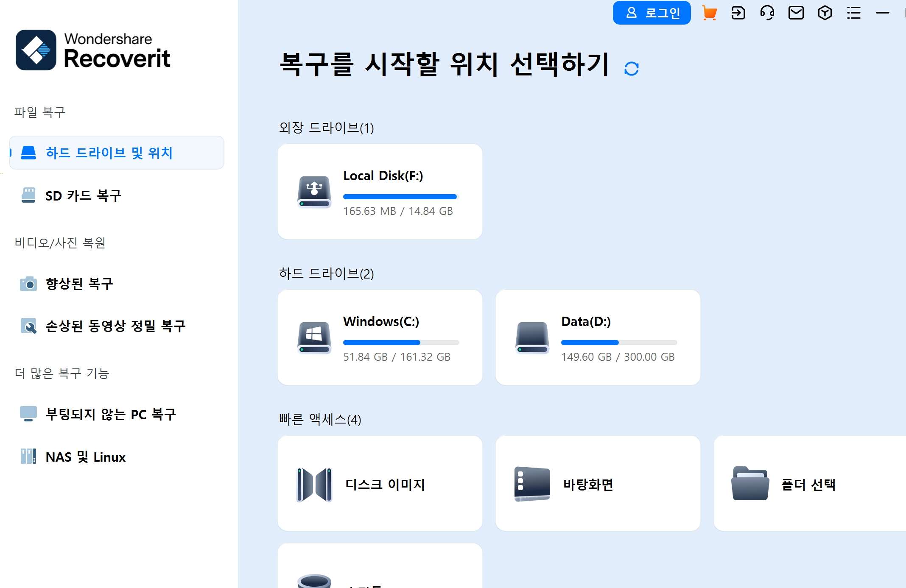Image resolution: width=906 pixels, height=588 pixels.
Task: Click the Wondershare Recoverit logo
Action: (x=92, y=50)
